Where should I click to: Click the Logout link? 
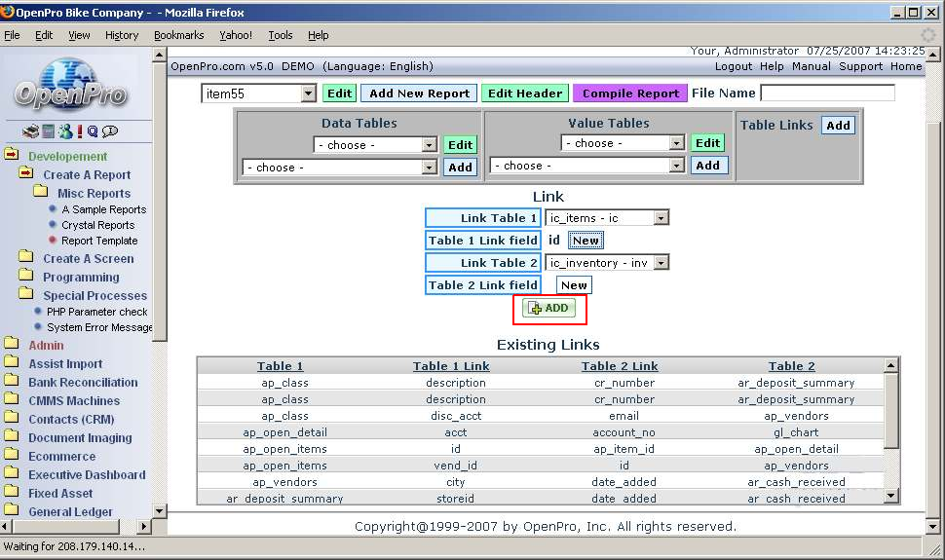click(733, 66)
